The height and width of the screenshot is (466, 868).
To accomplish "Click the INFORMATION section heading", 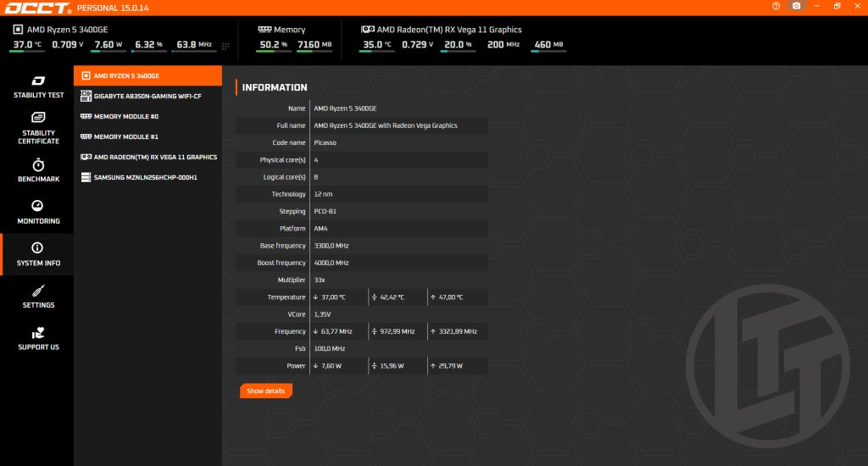I will 275,87.
